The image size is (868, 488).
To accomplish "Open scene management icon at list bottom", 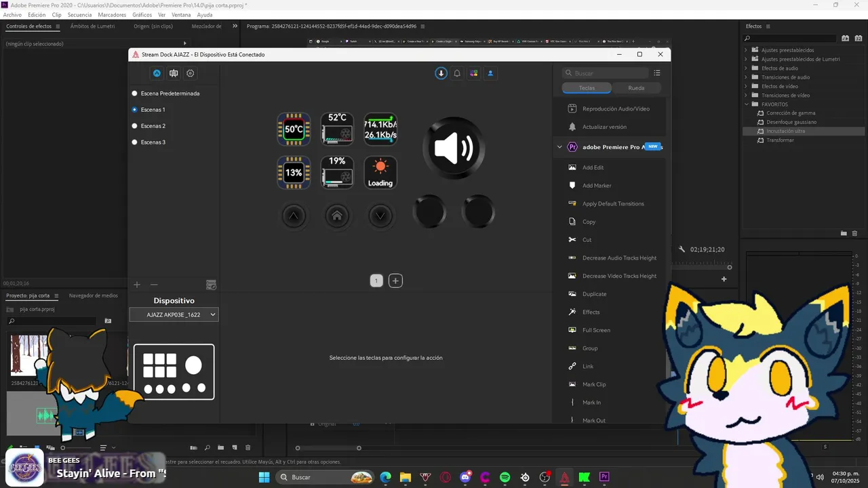I will (211, 285).
